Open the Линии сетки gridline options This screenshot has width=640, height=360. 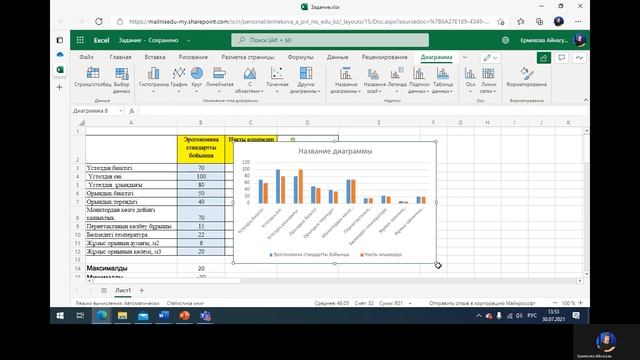[488, 80]
